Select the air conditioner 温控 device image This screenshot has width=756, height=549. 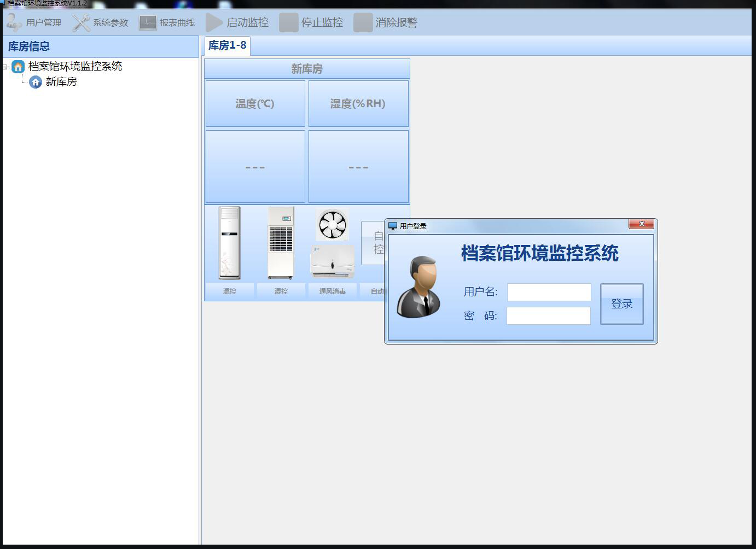coord(229,243)
